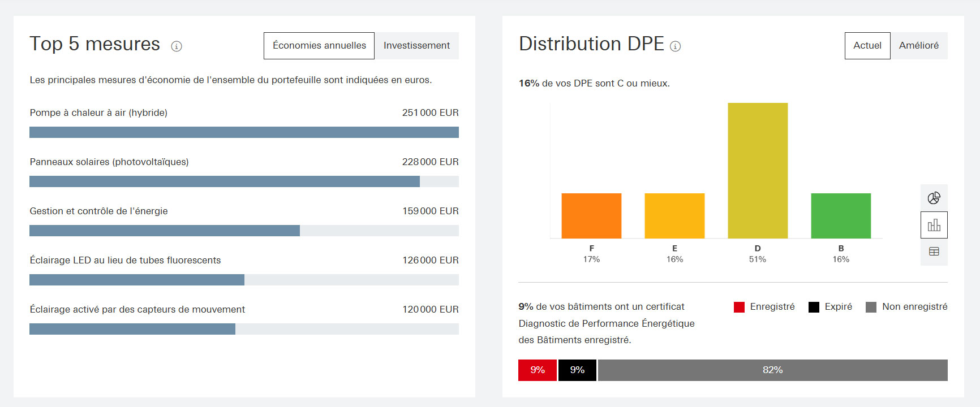The height and width of the screenshot is (407, 980).
Task: Click the green B bar in chart
Action: tap(841, 215)
